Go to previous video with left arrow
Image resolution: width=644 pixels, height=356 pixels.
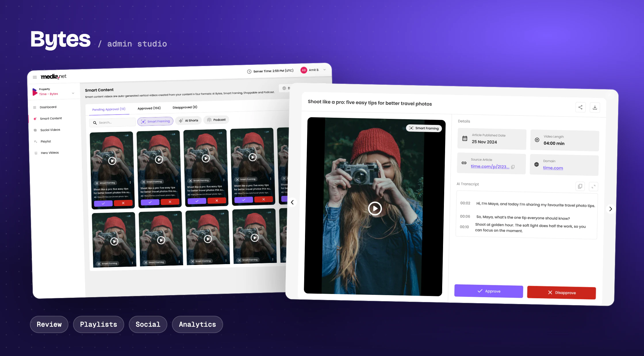point(292,202)
